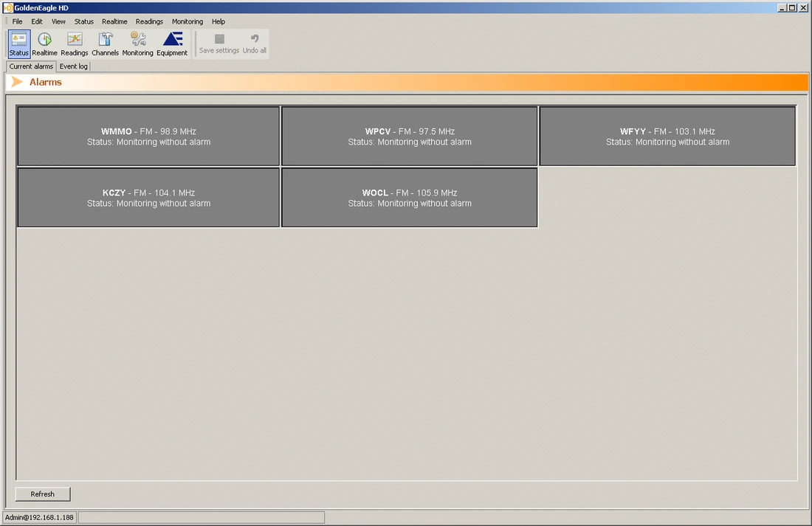Click the WFYY 103.1 MHz station tile
This screenshot has height=526, width=812.
pyautogui.click(x=667, y=136)
